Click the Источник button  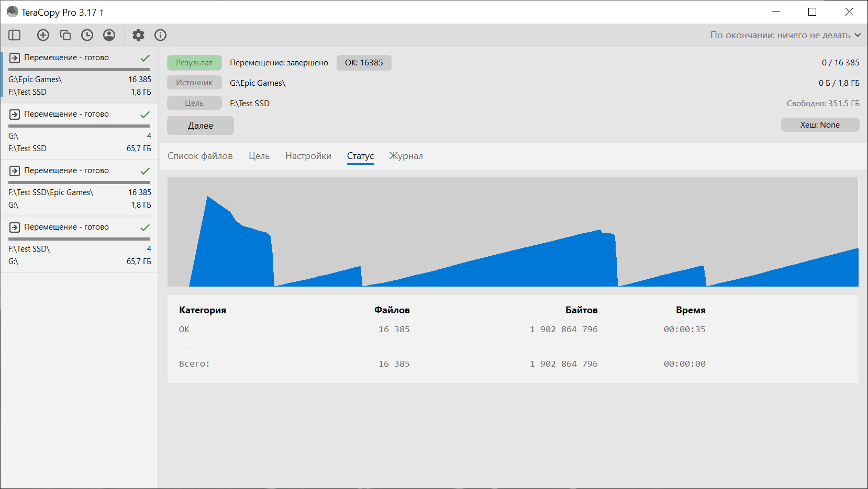(194, 83)
